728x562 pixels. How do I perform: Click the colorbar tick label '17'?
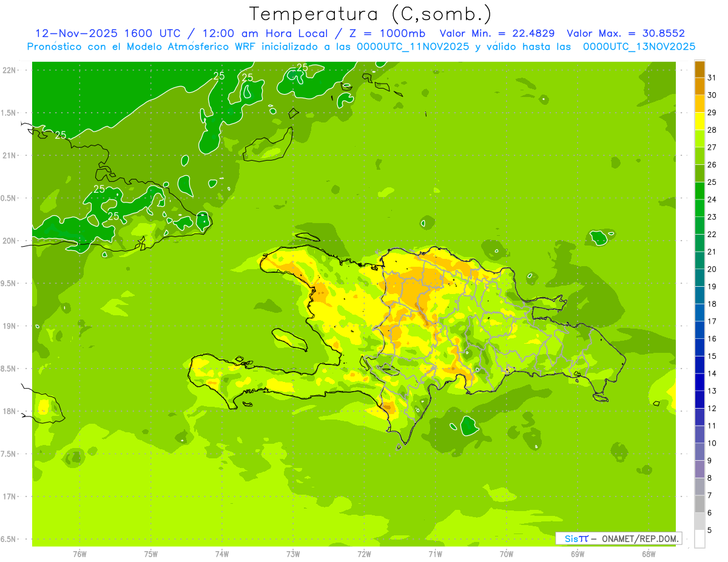coord(712,321)
